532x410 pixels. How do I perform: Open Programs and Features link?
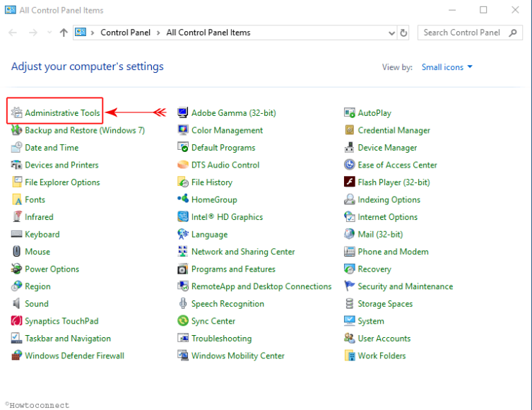coord(233,269)
